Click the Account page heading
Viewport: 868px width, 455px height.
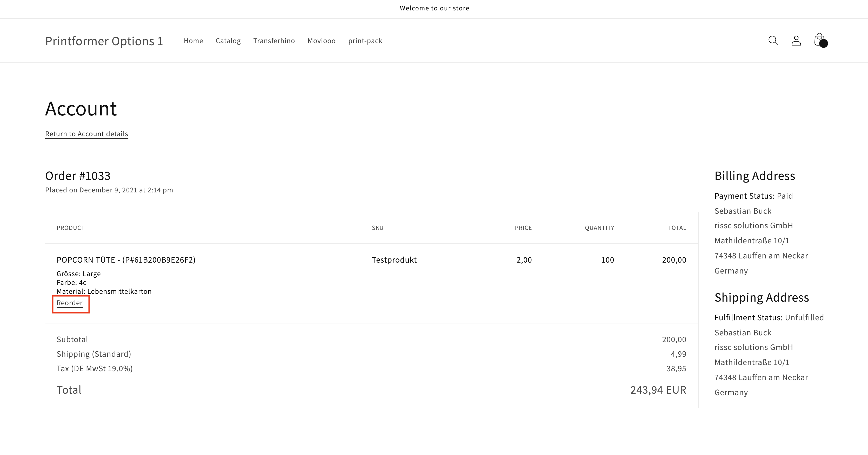click(81, 109)
